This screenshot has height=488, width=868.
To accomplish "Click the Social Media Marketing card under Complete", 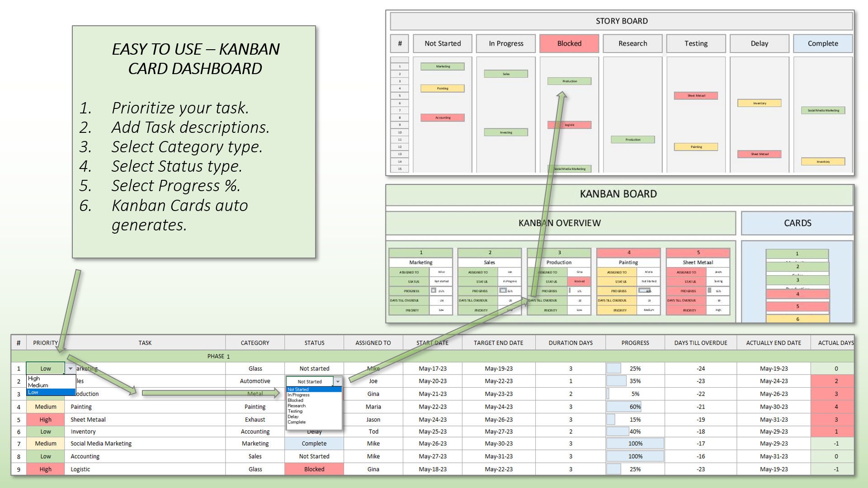I will [x=823, y=110].
